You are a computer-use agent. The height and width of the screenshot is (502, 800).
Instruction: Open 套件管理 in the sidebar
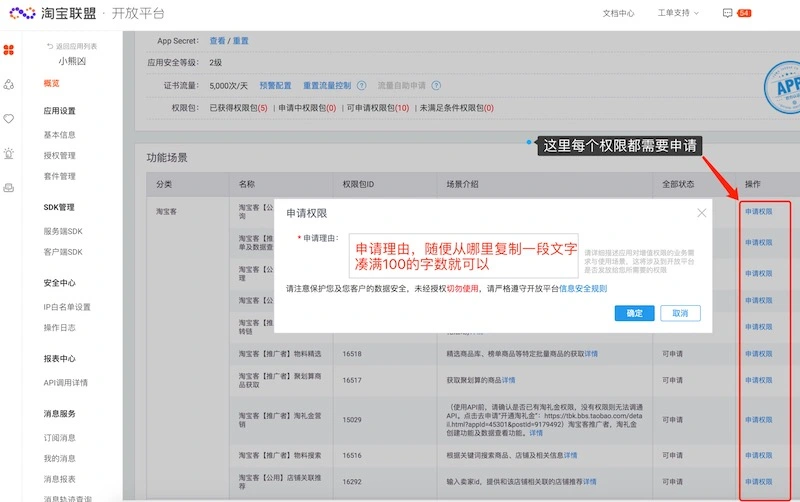60,176
